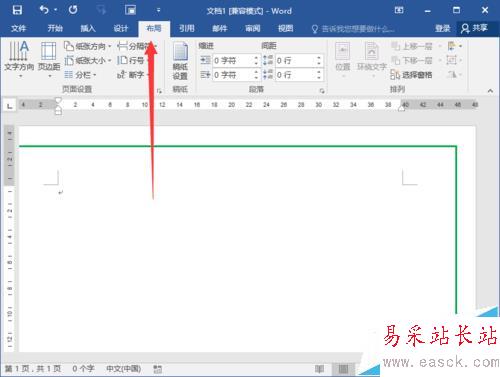Open 行号 (Line Numbers) option
Image resolution: width=500 pixels, height=377 pixels.
tap(132, 60)
